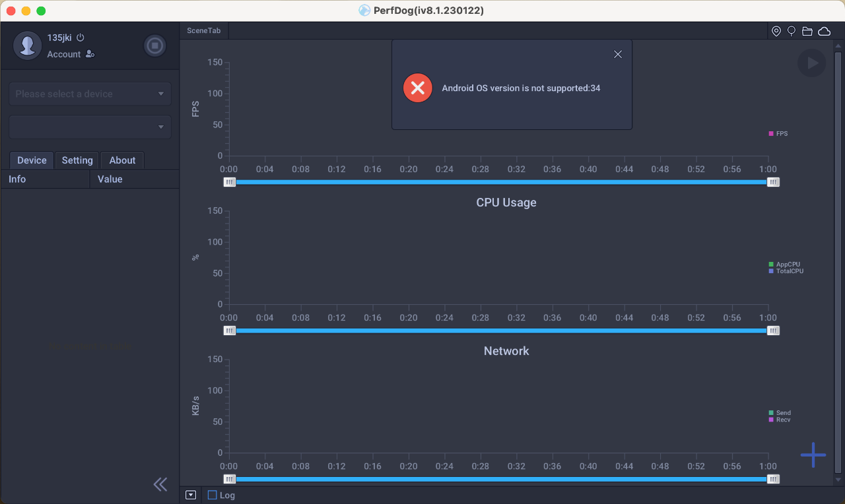Switch to the Device tab
The width and height of the screenshot is (845, 504).
tap(32, 160)
